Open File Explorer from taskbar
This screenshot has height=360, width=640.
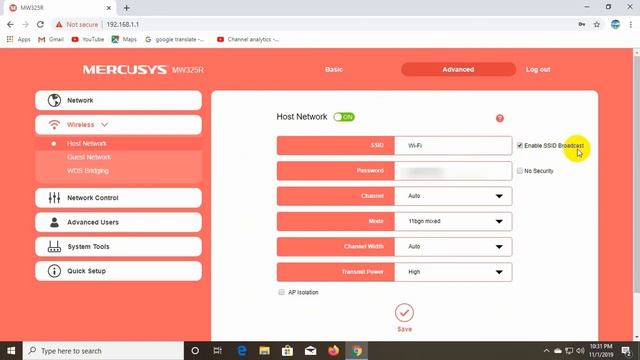[264, 351]
